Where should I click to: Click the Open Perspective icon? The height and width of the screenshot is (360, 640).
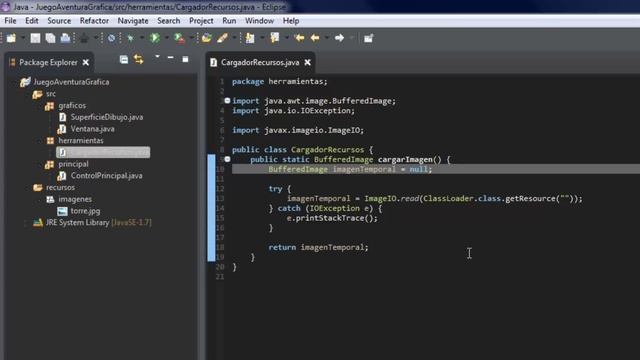[x=369, y=38]
